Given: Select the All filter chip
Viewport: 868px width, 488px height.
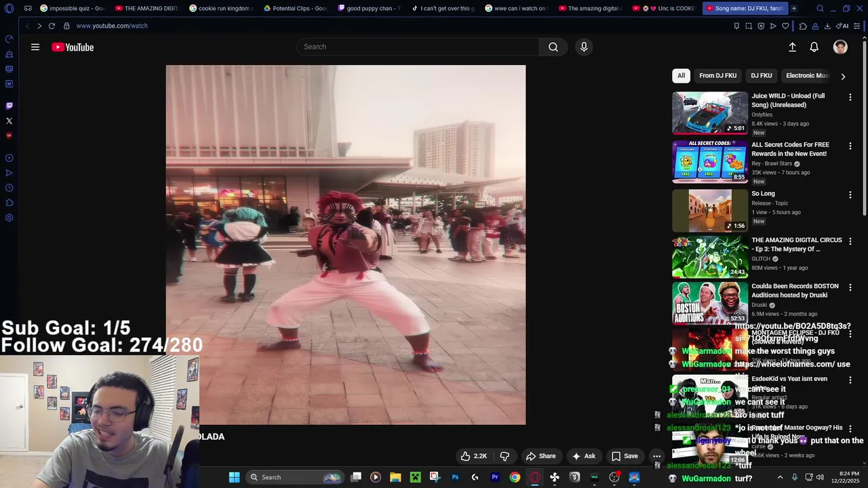Looking at the screenshot, I should coord(681,75).
